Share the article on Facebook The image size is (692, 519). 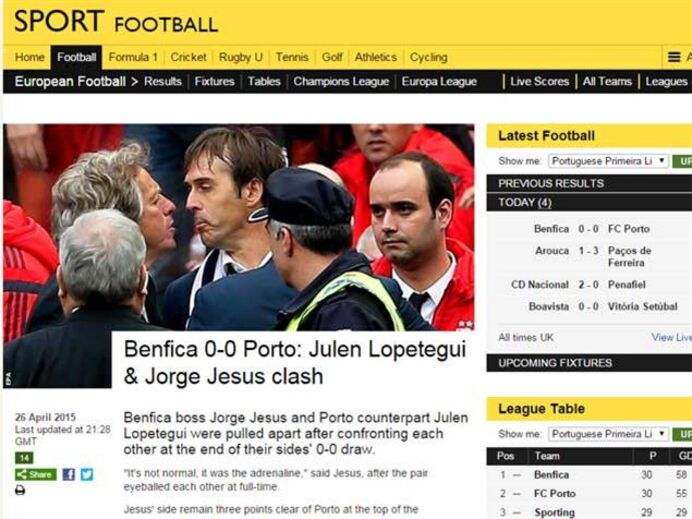tap(68, 474)
